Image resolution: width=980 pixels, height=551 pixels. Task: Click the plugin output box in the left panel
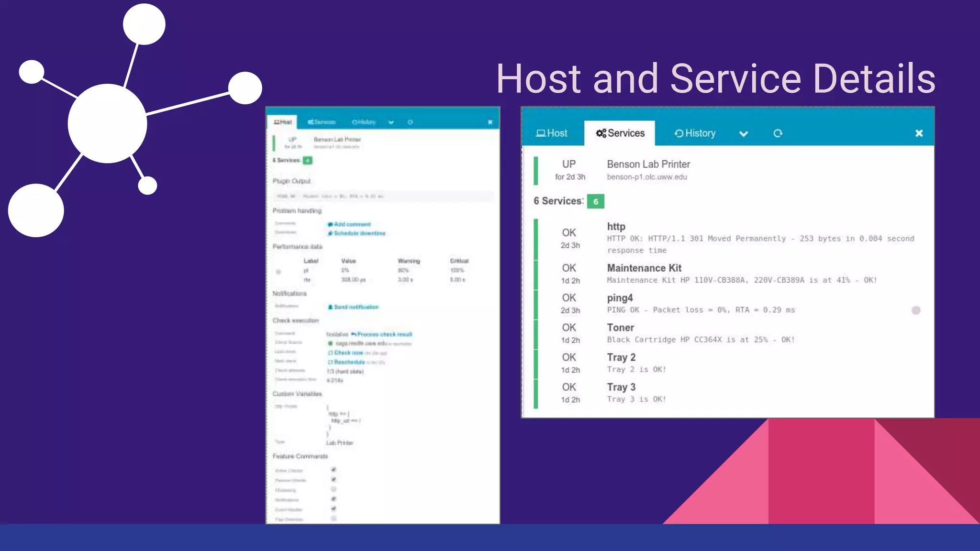[384, 196]
